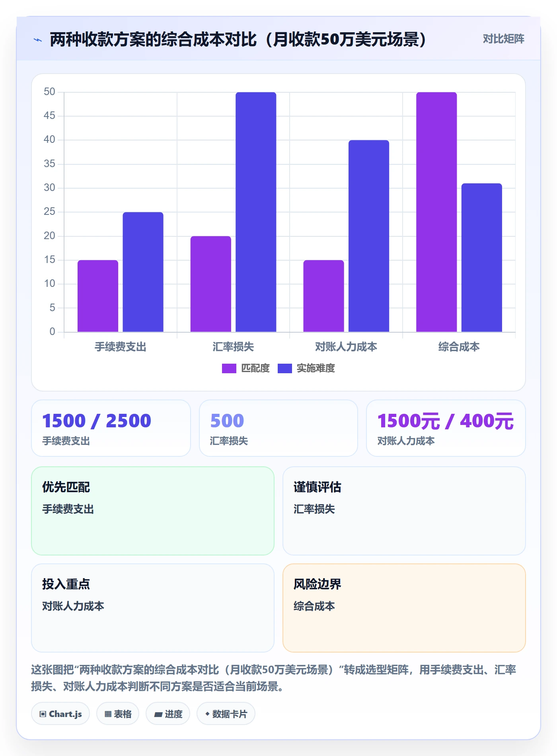
Task: Click the 综合成本 label on the chart axis
Action: coord(459,347)
